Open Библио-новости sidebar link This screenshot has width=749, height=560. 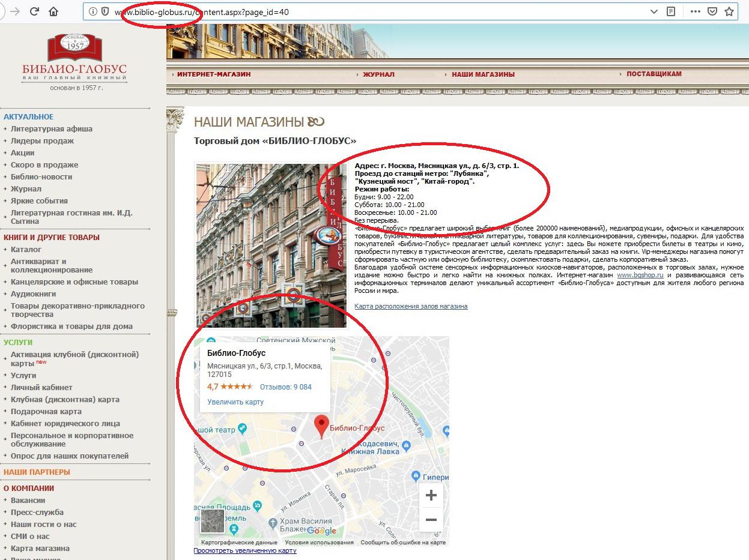[41, 176]
